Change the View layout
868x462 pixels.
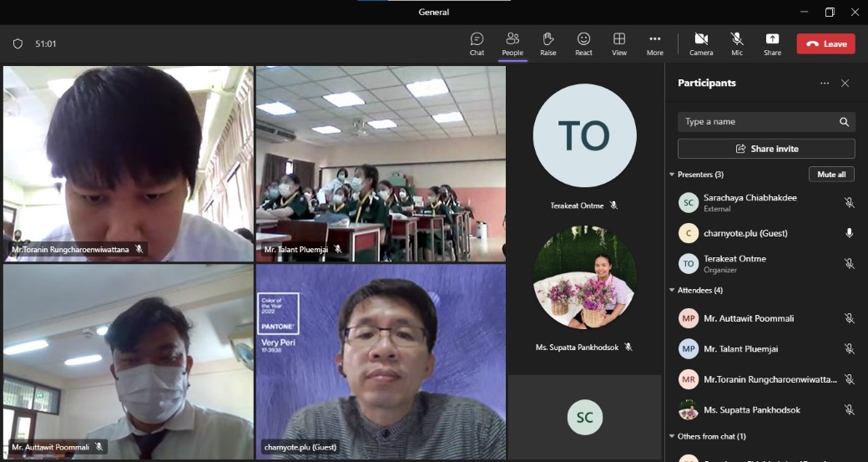click(619, 43)
